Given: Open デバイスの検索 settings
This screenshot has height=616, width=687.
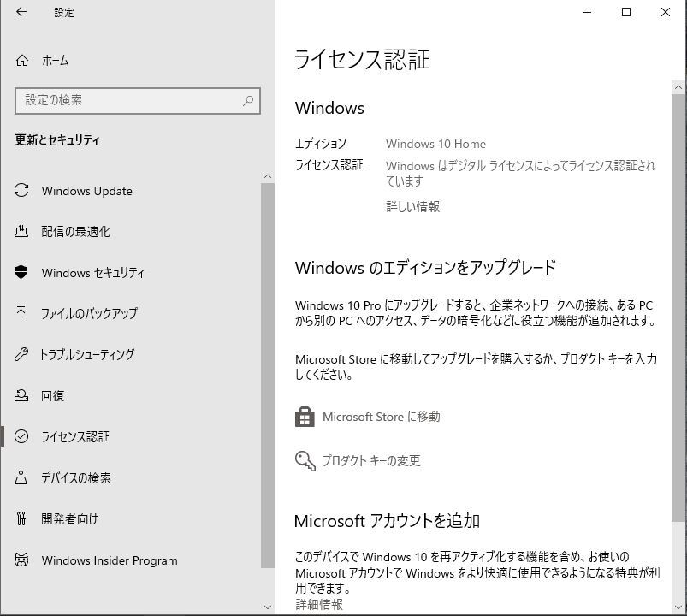Looking at the screenshot, I should pos(76,477).
